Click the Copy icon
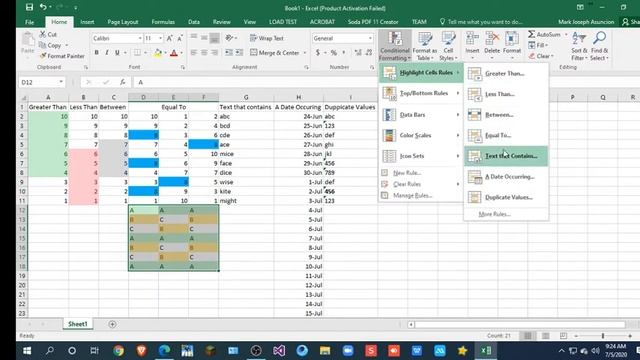 click(x=42, y=45)
